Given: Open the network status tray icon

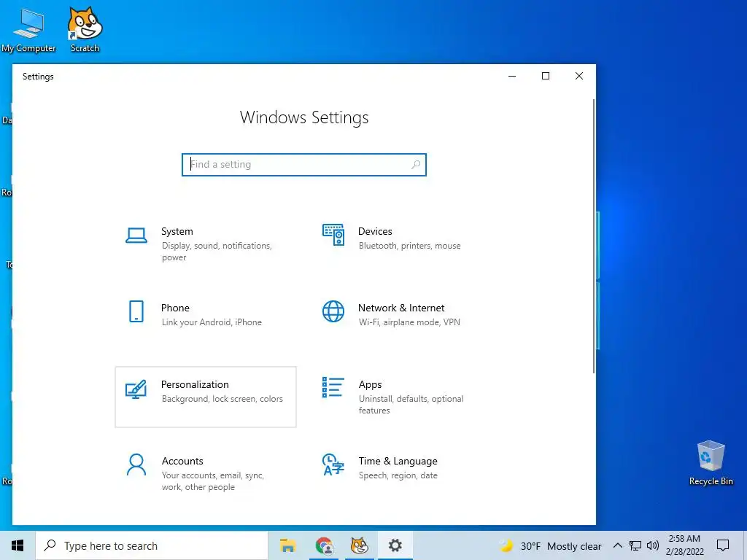Looking at the screenshot, I should click(635, 545).
